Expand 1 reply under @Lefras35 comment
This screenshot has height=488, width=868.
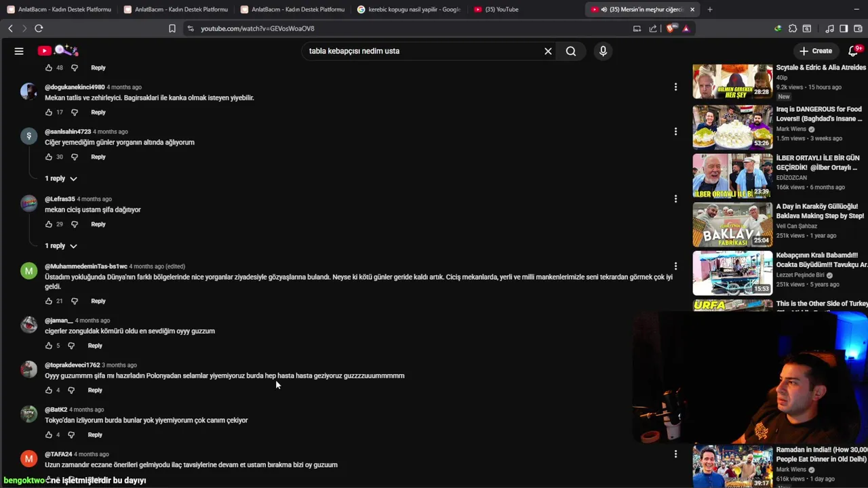point(61,246)
